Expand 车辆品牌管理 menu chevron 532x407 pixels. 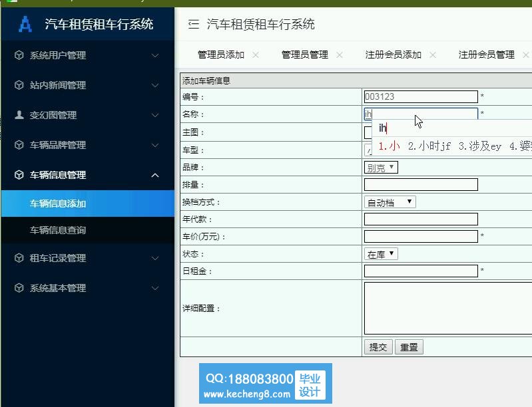point(155,145)
